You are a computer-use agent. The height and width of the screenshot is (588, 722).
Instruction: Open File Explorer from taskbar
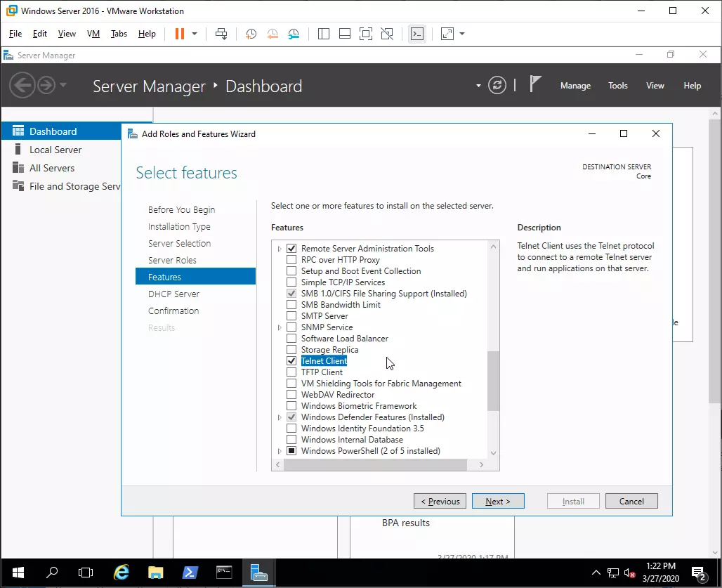[156, 573]
